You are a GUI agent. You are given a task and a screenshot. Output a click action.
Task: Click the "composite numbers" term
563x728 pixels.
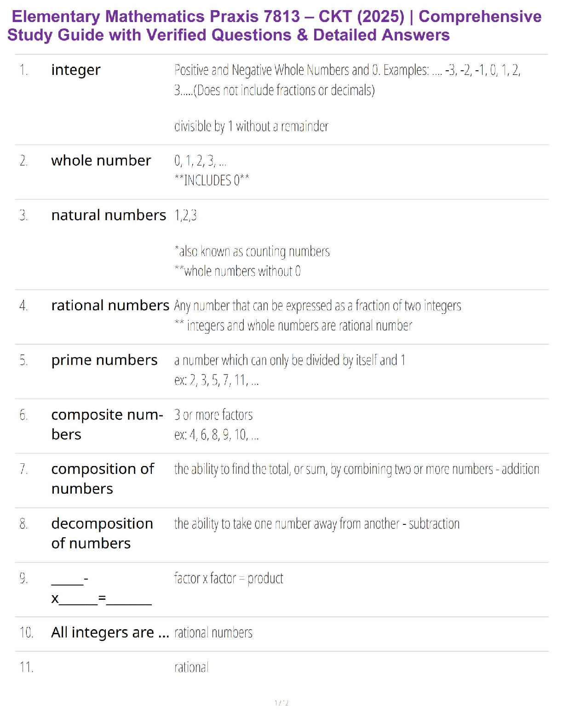click(x=107, y=424)
